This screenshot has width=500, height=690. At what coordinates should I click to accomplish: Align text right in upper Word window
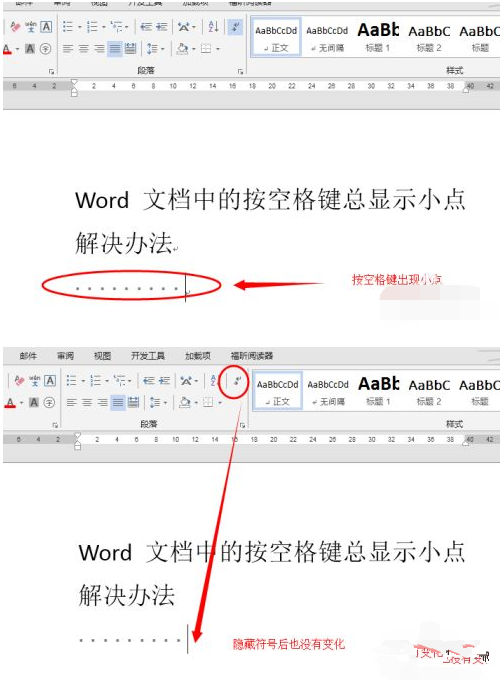[x=99, y=48]
